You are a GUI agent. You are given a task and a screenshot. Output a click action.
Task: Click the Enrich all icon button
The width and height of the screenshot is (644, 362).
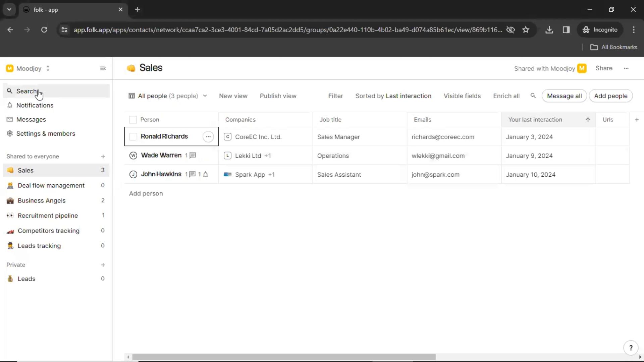(x=506, y=96)
